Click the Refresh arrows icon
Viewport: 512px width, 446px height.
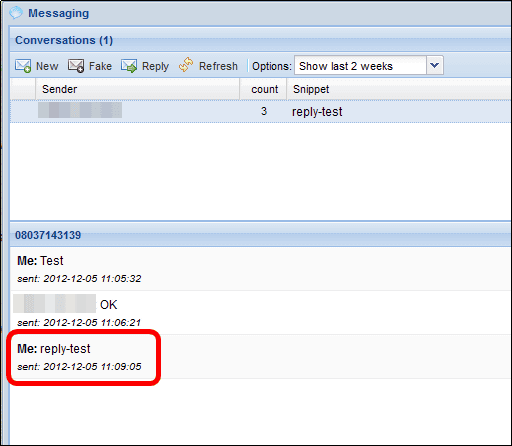tap(186, 65)
